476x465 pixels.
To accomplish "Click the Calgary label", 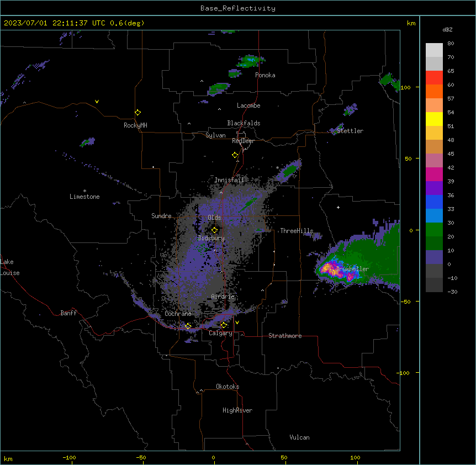I will [220, 333].
